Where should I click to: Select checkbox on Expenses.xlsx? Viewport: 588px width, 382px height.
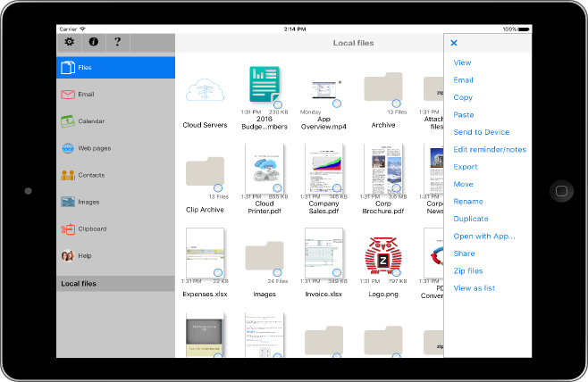(218, 272)
